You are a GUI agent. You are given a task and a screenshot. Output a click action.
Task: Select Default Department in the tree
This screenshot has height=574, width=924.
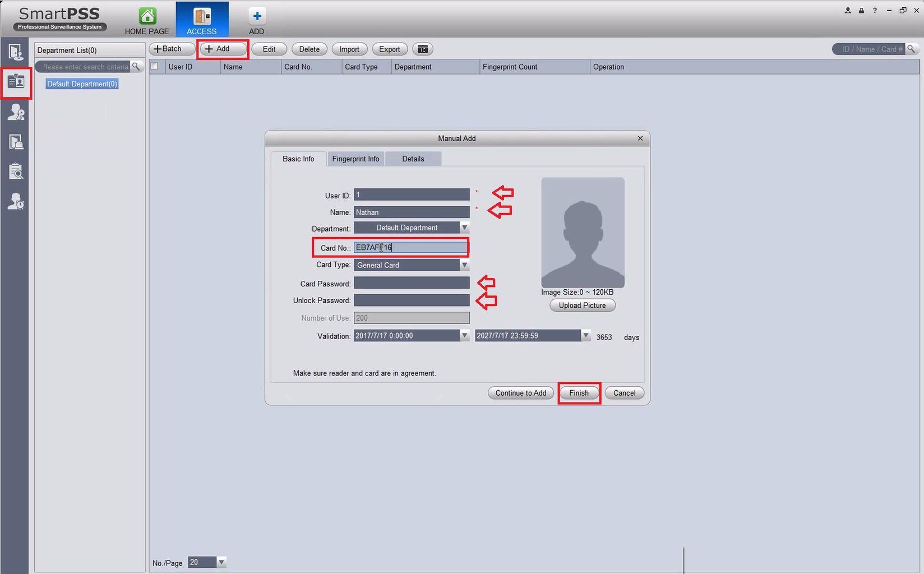[x=82, y=84]
